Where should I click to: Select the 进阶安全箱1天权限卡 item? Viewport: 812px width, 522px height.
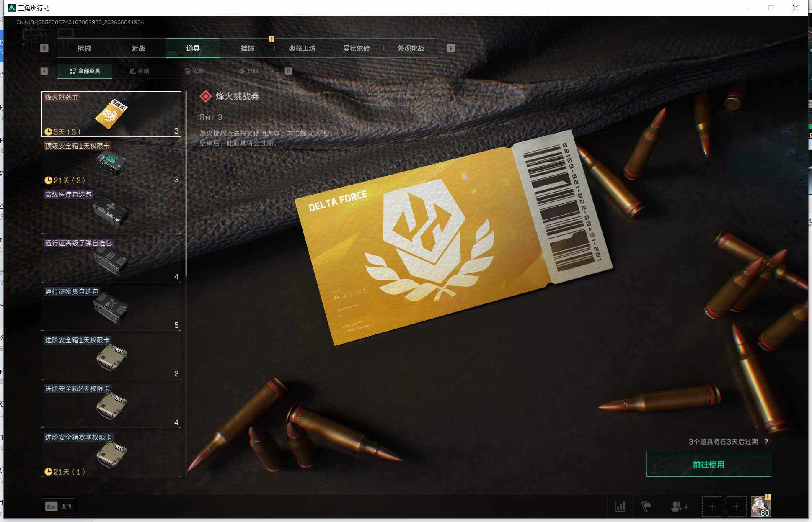click(x=111, y=357)
